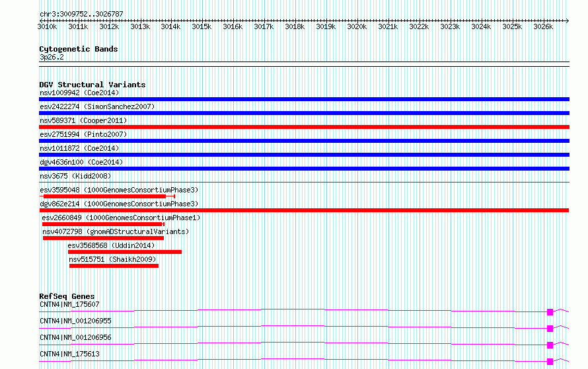The width and height of the screenshot is (588, 369).
Task: Click the 3010k ruler position
Action: [x=48, y=26]
